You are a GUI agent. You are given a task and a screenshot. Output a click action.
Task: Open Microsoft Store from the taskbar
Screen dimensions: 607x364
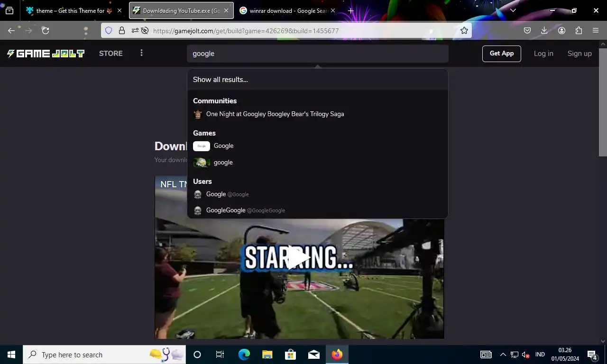290,355
